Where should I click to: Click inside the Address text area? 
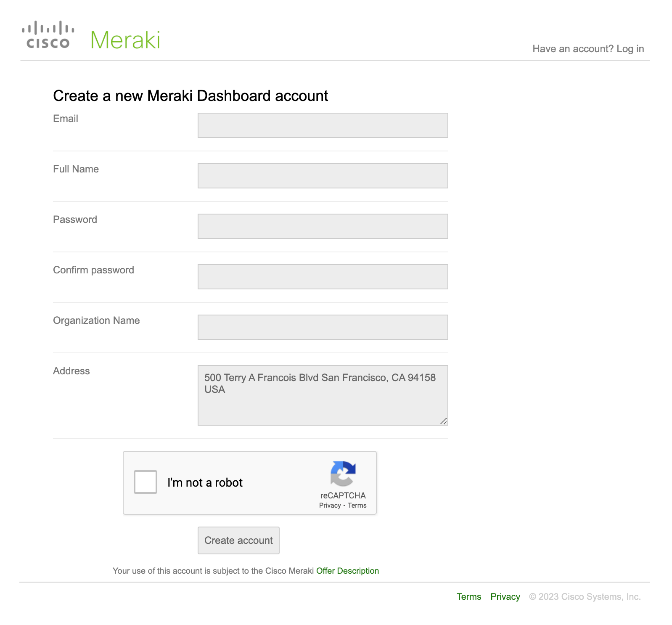tap(323, 395)
